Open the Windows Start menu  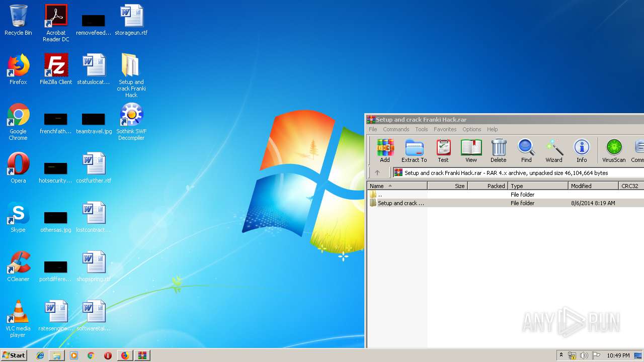pos(14,355)
